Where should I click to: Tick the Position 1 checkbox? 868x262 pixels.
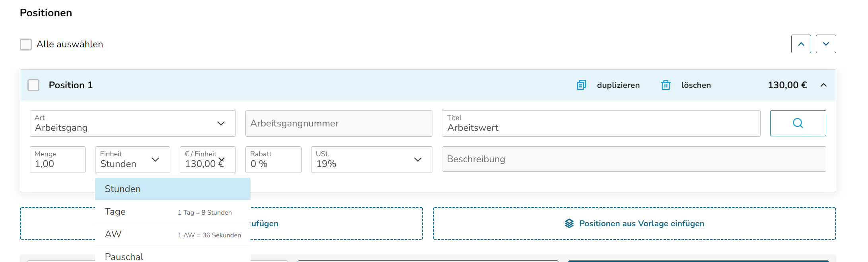click(33, 85)
